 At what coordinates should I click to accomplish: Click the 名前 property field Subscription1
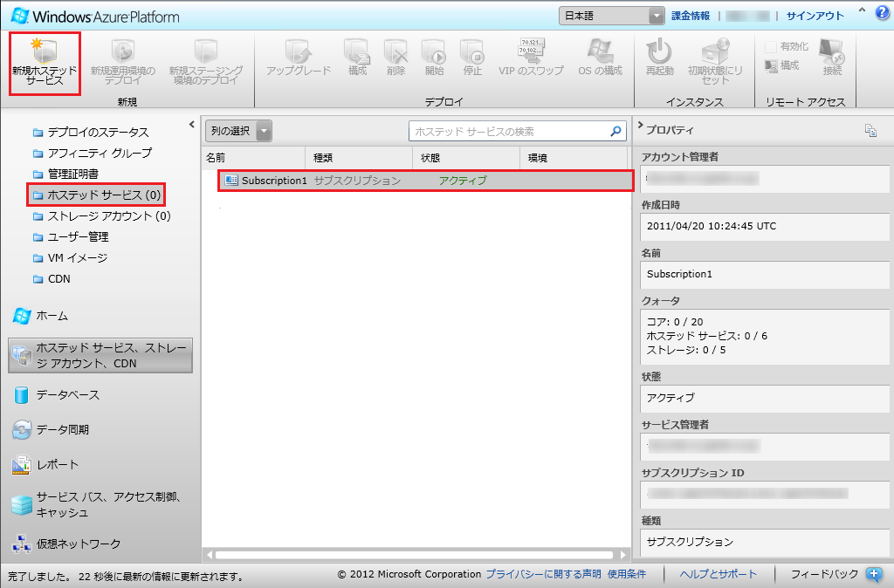(765, 274)
